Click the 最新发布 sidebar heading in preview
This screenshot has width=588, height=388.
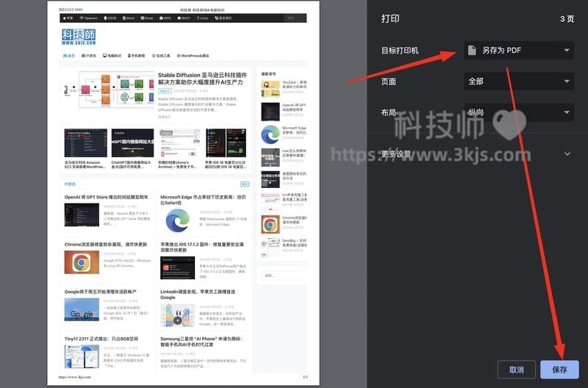pyautogui.click(x=268, y=73)
